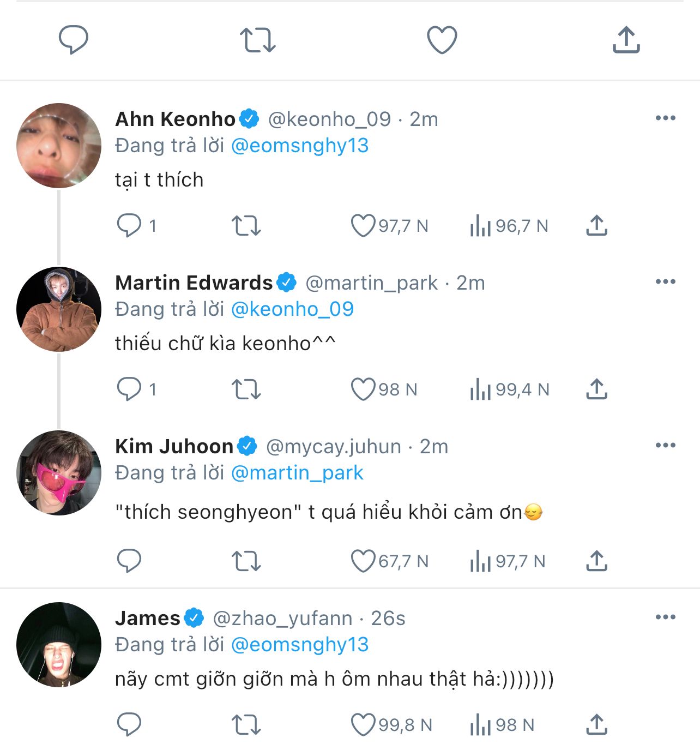Retweet Martin Edwards' reply
Screen dimensions: 700x750
(x=246, y=389)
